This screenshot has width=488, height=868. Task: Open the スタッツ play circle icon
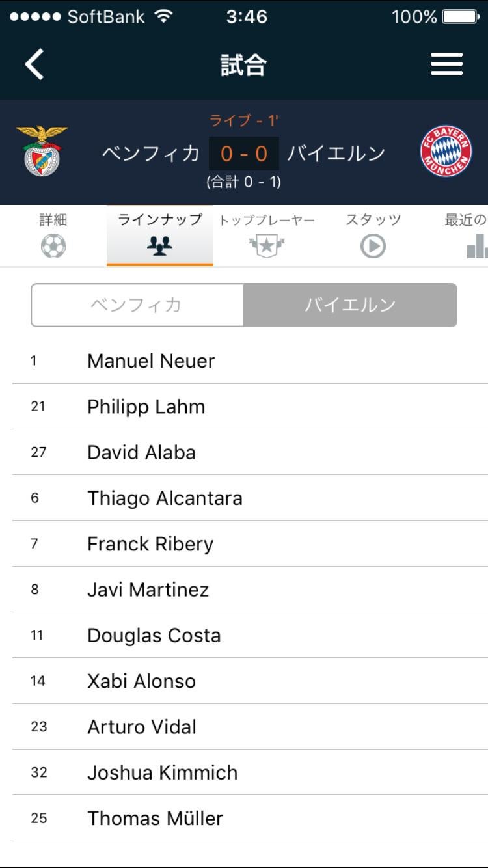[x=373, y=247]
